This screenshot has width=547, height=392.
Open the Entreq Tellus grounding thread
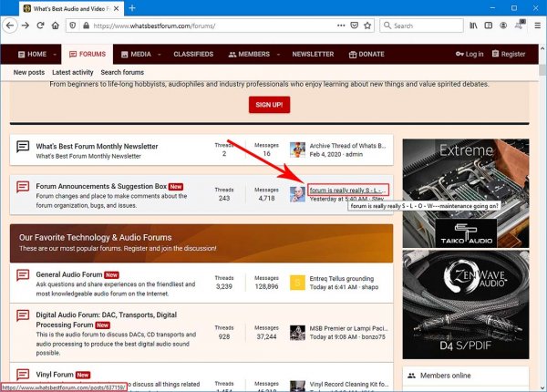pyautogui.click(x=342, y=279)
